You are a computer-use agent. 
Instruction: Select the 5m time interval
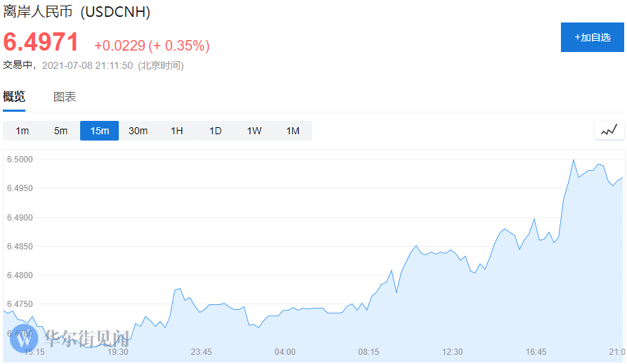61,131
